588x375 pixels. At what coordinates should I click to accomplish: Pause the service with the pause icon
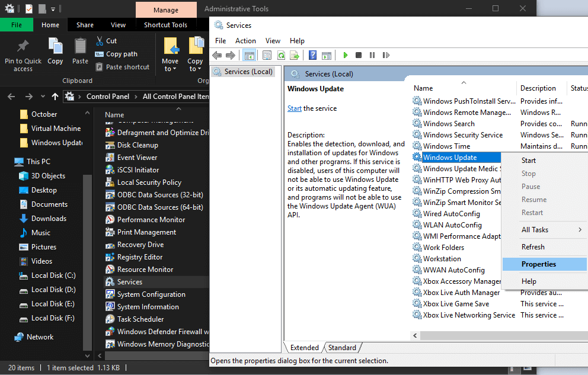[x=372, y=55]
